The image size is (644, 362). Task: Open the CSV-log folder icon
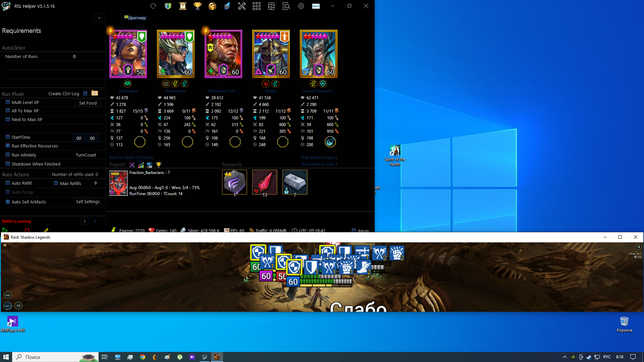coord(95,93)
